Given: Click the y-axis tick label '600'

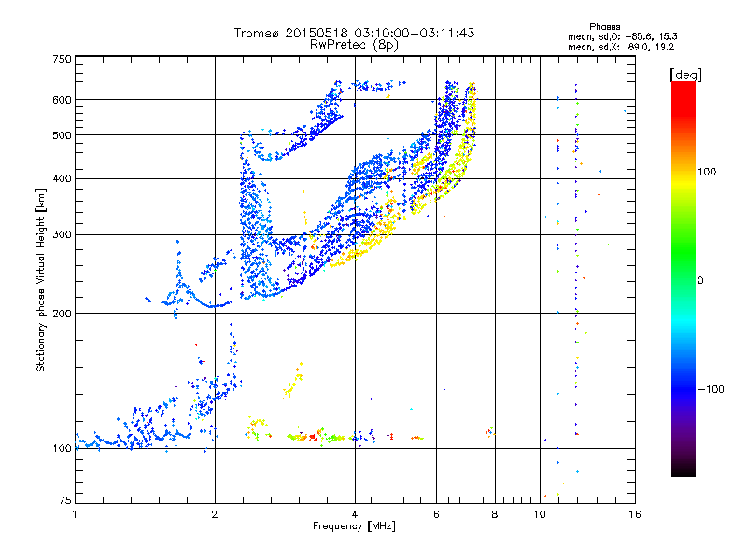Looking at the screenshot, I should click(62, 100).
